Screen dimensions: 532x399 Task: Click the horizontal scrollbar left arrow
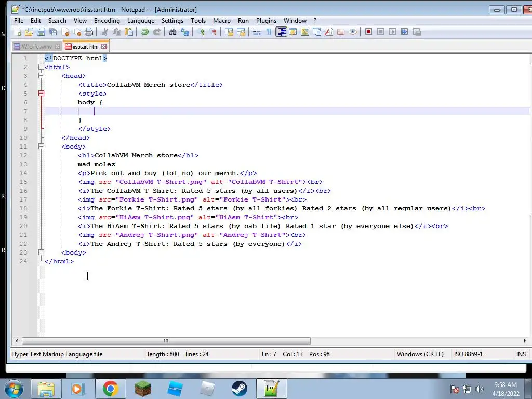(17, 341)
